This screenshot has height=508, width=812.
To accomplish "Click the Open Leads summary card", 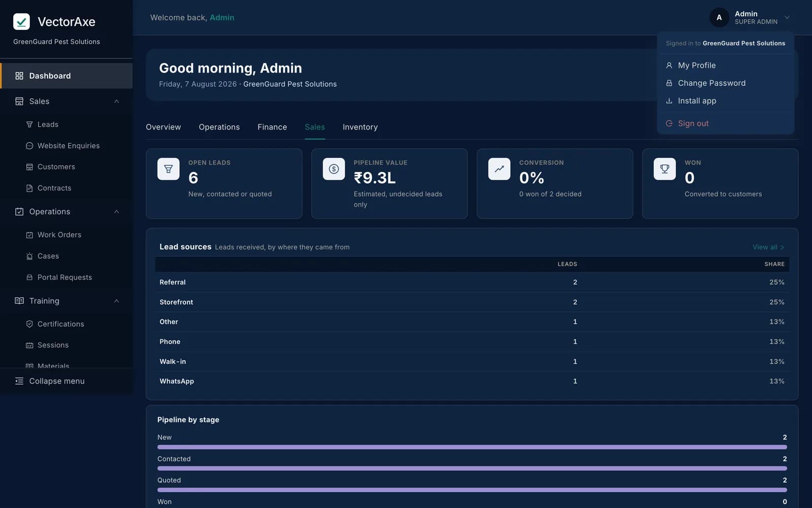I will coord(224,183).
